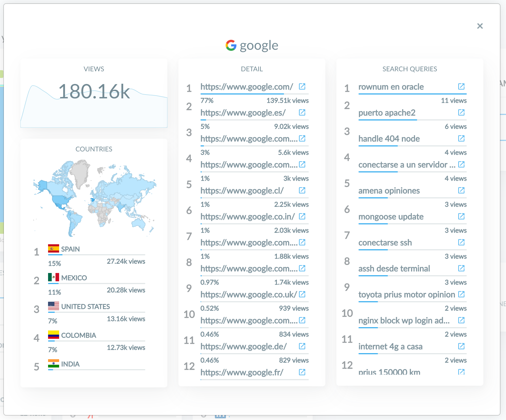Image resolution: width=506 pixels, height=420 pixels.
Task: Close the google detail dialog
Action: [x=480, y=26]
